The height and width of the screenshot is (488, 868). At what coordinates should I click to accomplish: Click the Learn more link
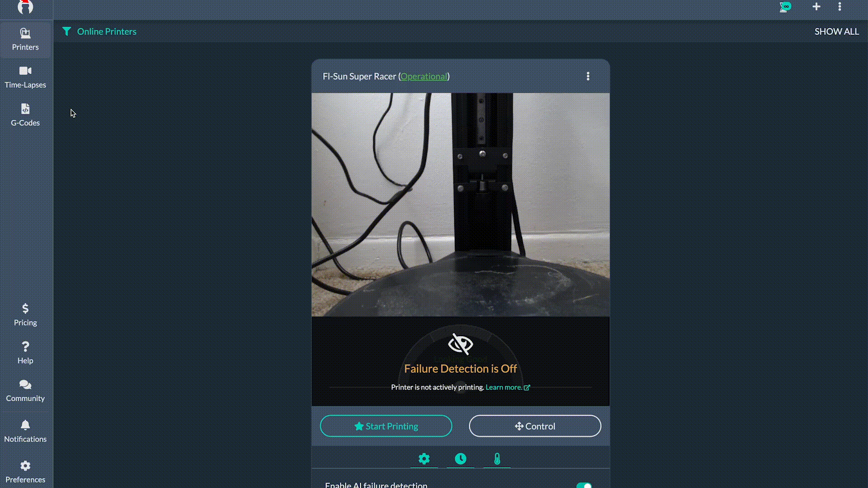pos(508,387)
